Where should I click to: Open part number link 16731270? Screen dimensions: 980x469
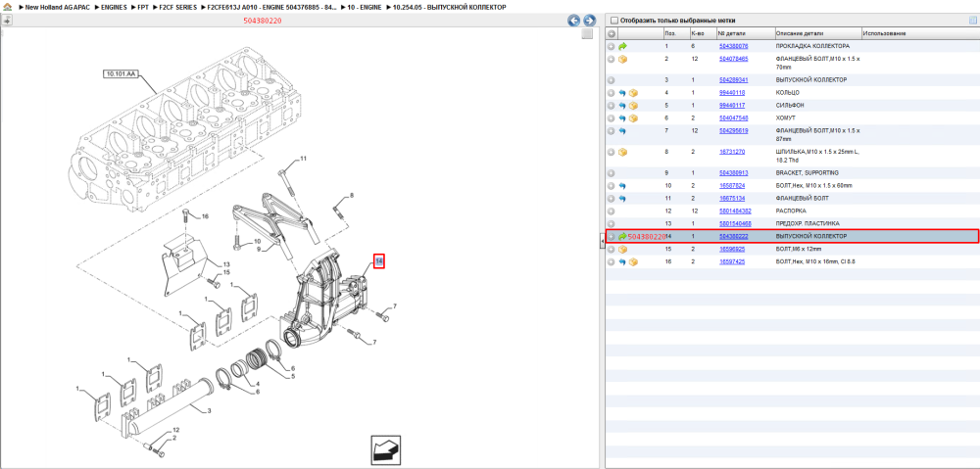pos(732,152)
